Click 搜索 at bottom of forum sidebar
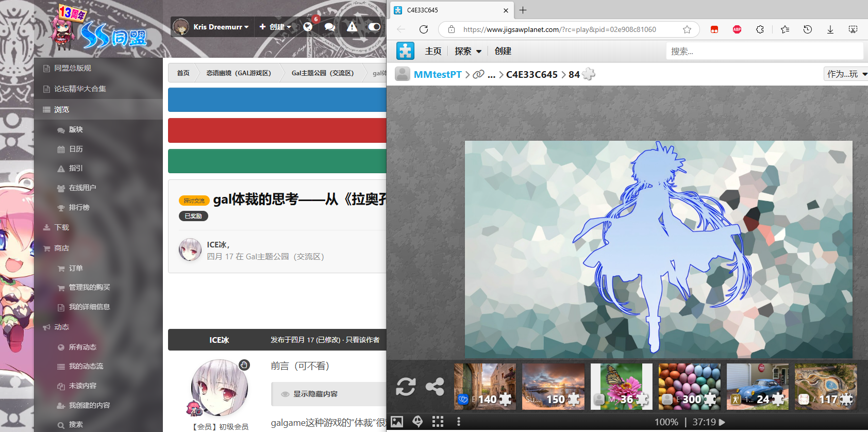The width and height of the screenshot is (868, 432). pyautogui.click(x=76, y=424)
